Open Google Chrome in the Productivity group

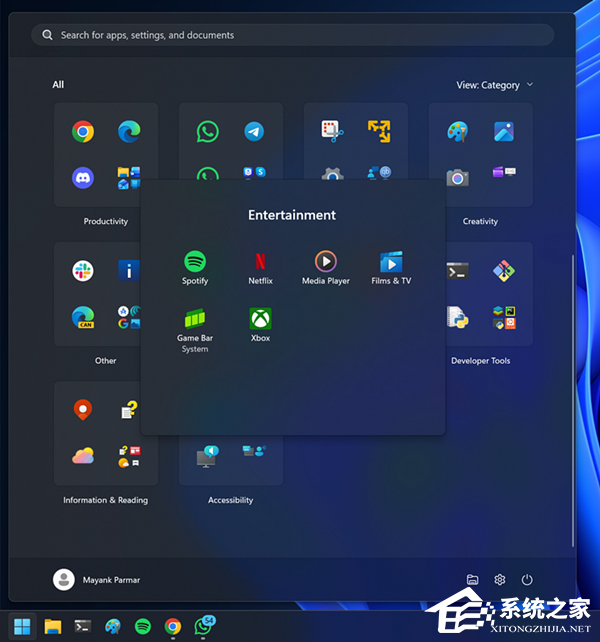pyautogui.click(x=83, y=131)
